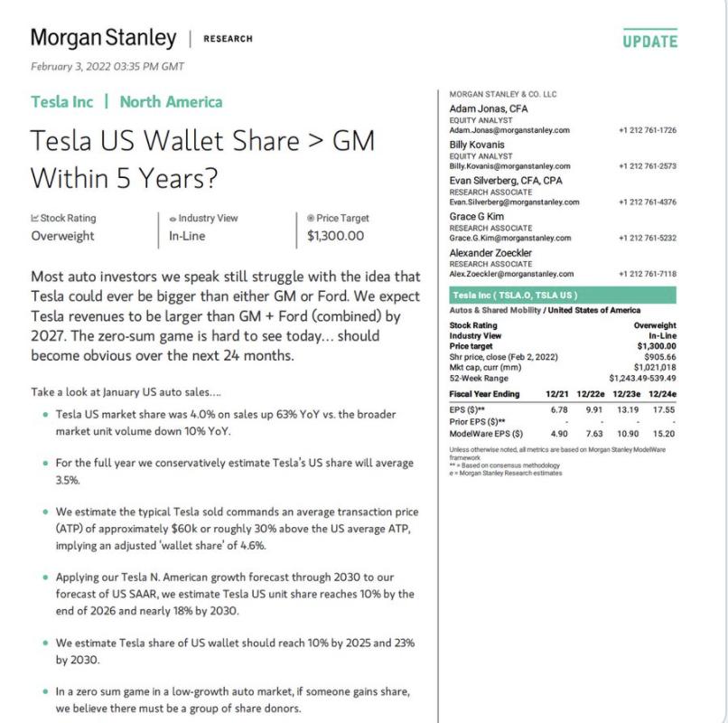Select the report title about Wallet Share

202,159
